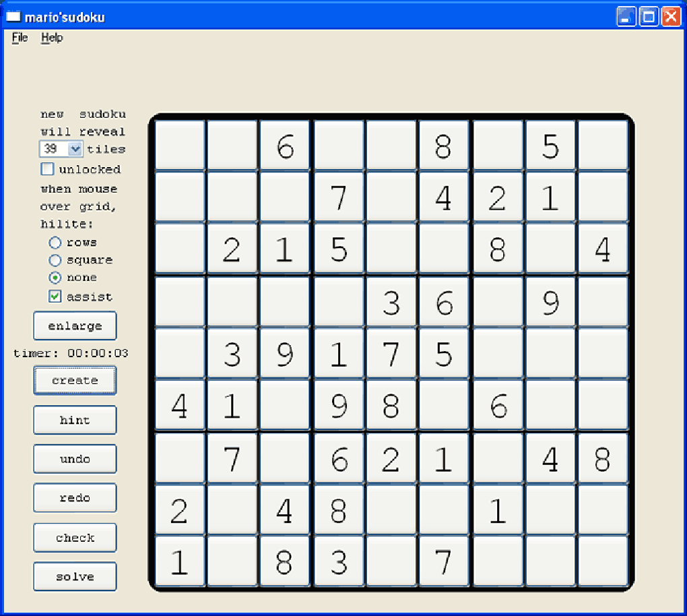Request a hint with the hint button
Image resolution: width=687 pixels, height=616 pixels.
point(75,420)
